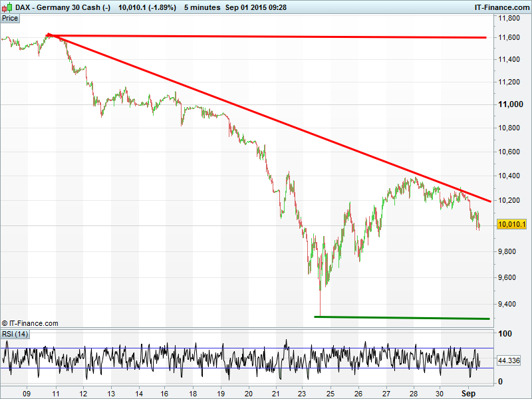Click the Sep date label on time axis
532x399 pixels.
[467, 393]
